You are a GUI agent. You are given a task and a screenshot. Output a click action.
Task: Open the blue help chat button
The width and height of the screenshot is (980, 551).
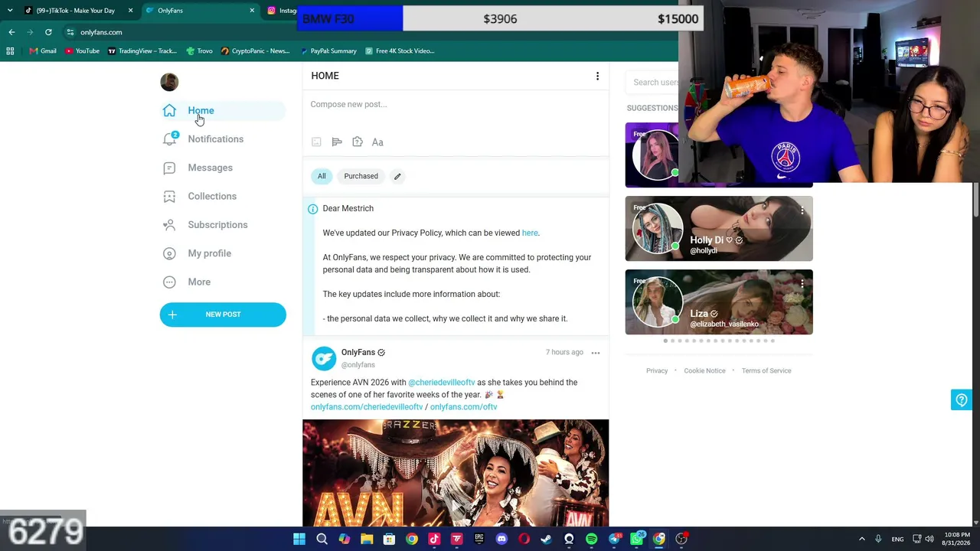coord(962,399)
